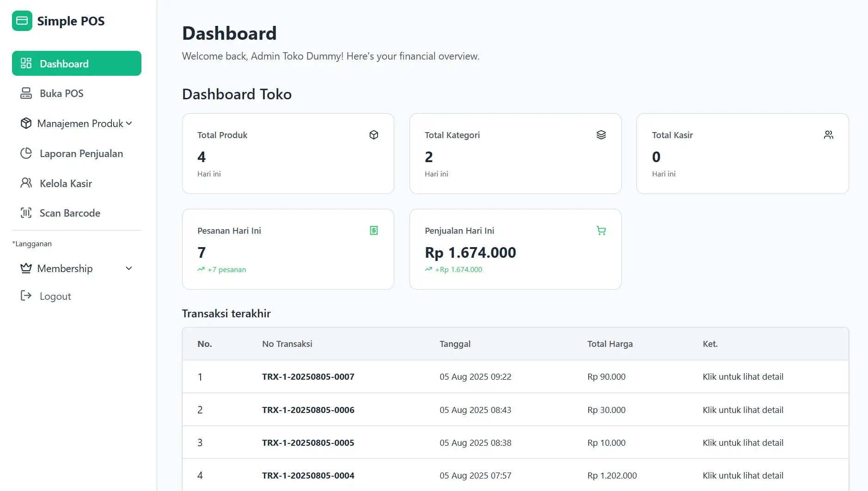The width and height of the screenshot is (868, 491).
Task: Click the cart icon on Penjualan Hari Ini card
Action: pyautogui.click(x=601, y=230)
